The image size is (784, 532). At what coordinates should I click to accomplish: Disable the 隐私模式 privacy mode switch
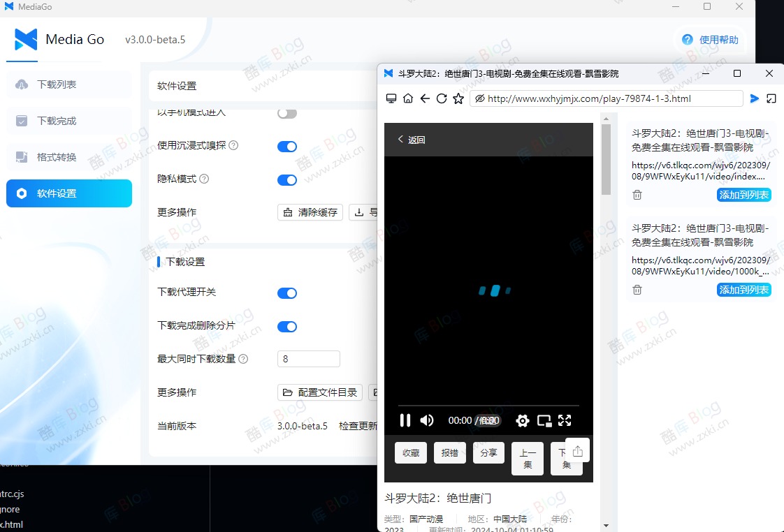pyautogui.click(x=287, y=180)
